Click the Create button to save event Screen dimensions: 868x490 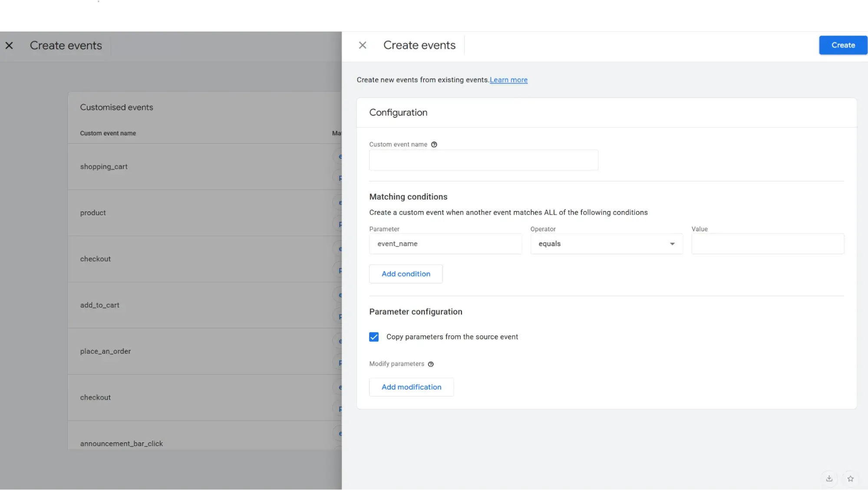coord(844,45)
